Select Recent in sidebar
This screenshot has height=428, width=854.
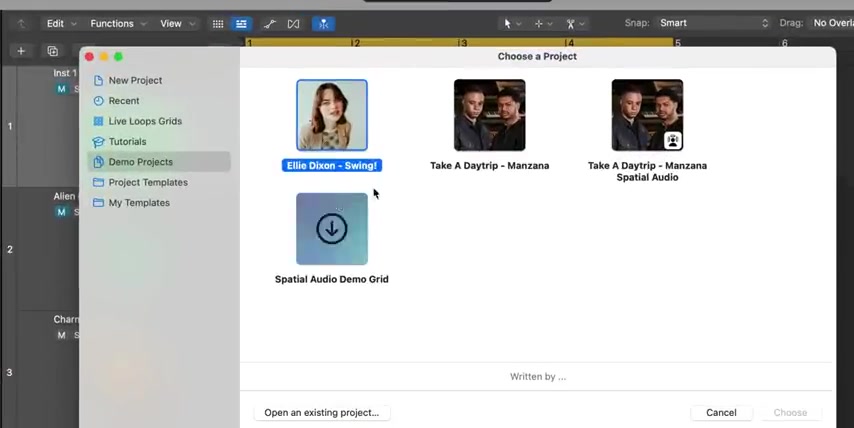(x=158, y=101)
